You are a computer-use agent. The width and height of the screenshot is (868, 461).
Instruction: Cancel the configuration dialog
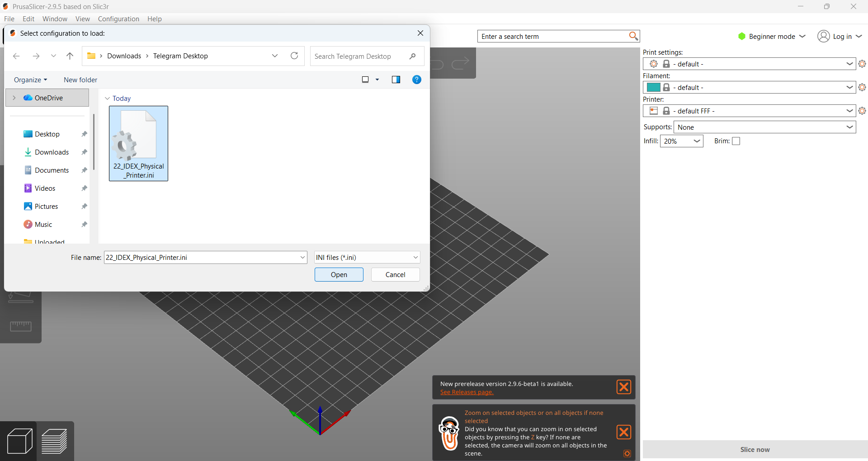tap(395, 275)
